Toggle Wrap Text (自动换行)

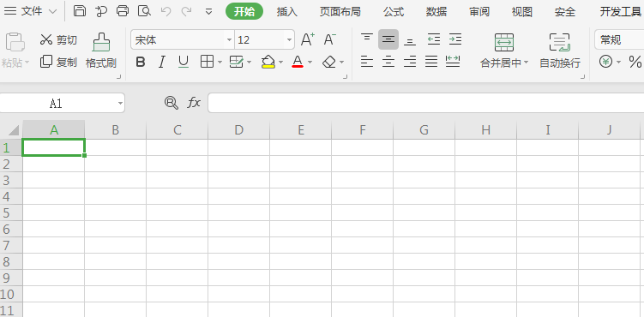(x=560, y=51)
